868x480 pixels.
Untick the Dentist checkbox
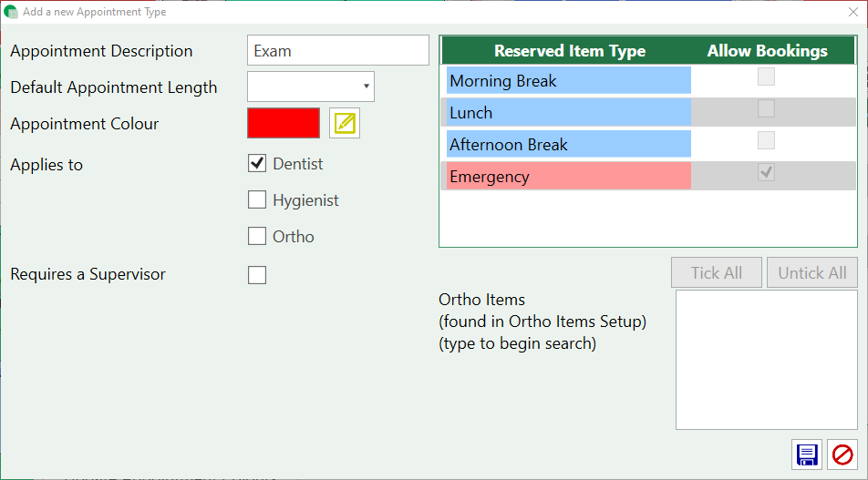click(257, 164)
